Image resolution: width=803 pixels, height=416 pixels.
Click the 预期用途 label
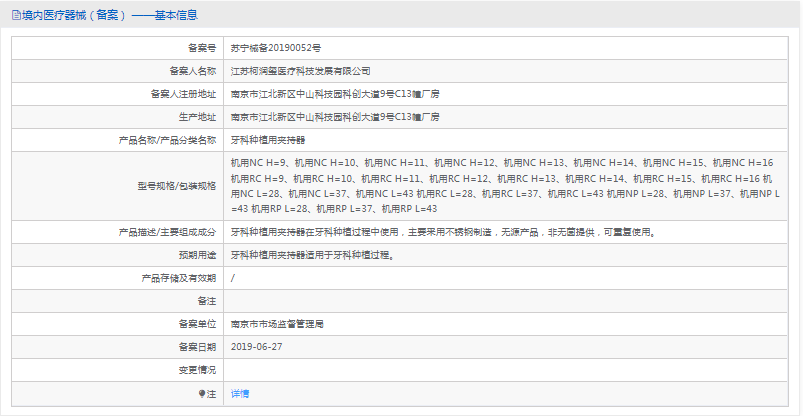coord(198,255)
